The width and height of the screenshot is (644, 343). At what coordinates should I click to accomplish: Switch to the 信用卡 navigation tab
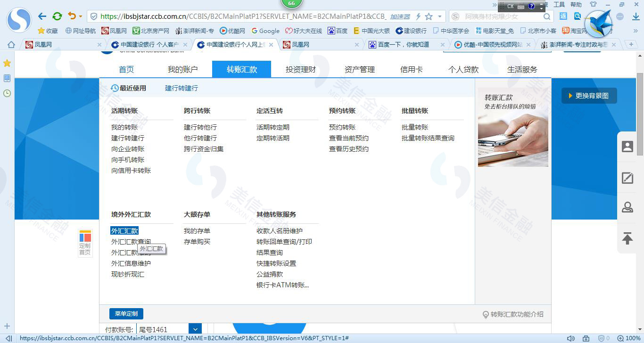(411, 69)
